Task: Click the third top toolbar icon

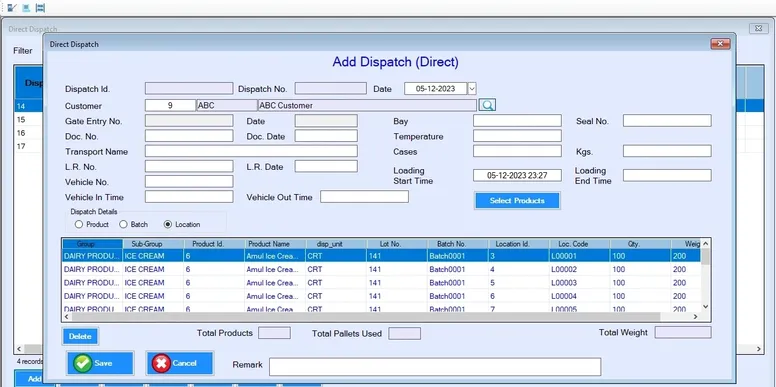Action: point(40,7)
